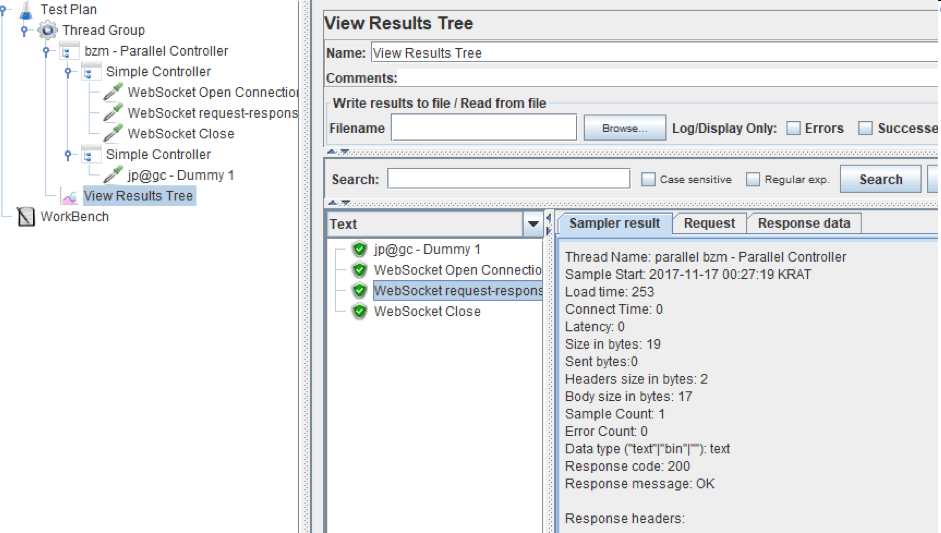This screenshot has width=941, height=533.
Task: Click the 'Response message: OK' text
Action: pos(640,484)
